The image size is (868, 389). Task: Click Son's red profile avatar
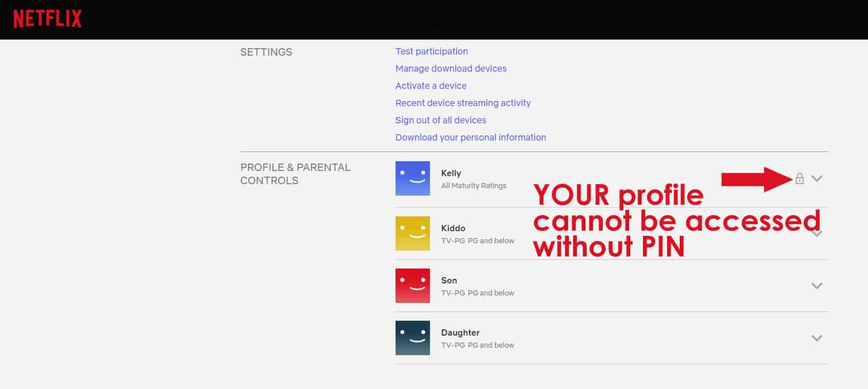coord(412,286)
